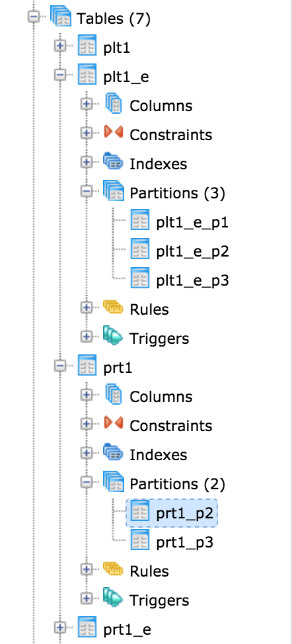292x644 pixels.
Task: Select the plt1_e_p1 partition
Action: click(x=192, y=222)
